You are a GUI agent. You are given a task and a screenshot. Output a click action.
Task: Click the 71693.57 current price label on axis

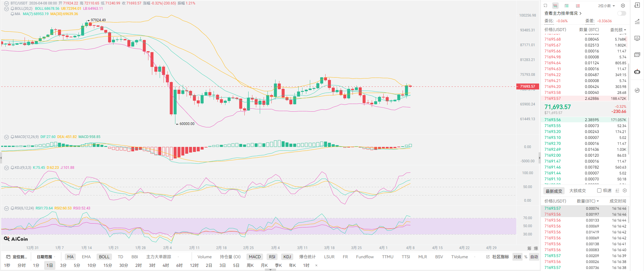pyautogui.click(x=528, y=86)
